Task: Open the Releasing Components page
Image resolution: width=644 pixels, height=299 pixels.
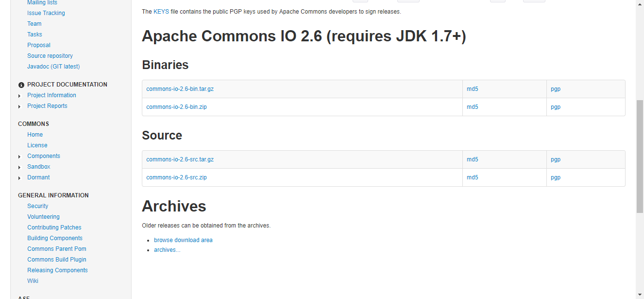Action: (57, 270)
